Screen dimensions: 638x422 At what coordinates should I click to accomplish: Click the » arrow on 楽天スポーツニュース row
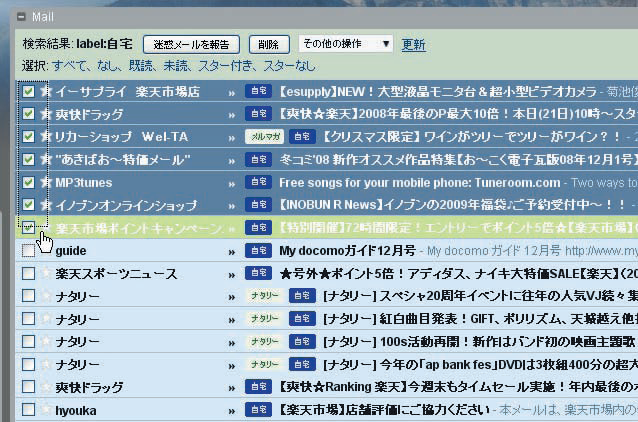click(232, 275)
